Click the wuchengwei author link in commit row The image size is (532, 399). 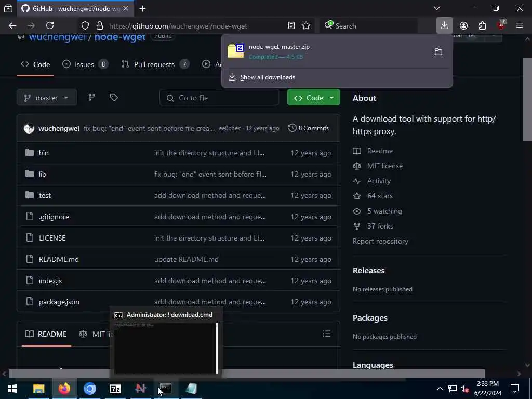coord(59,129)
